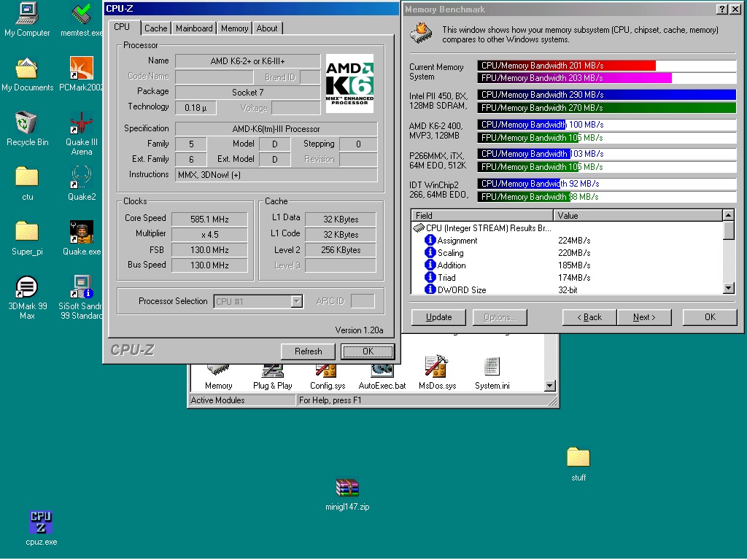747x560 pixels.
Task: Click the Level 2 256 KBytes field
Action: [341, 250]
